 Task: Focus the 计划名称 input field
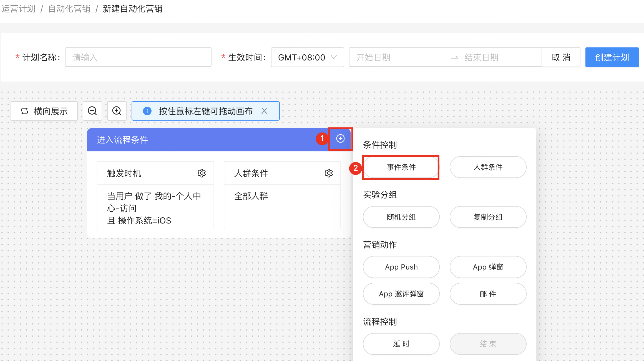(x=138, y=57)
